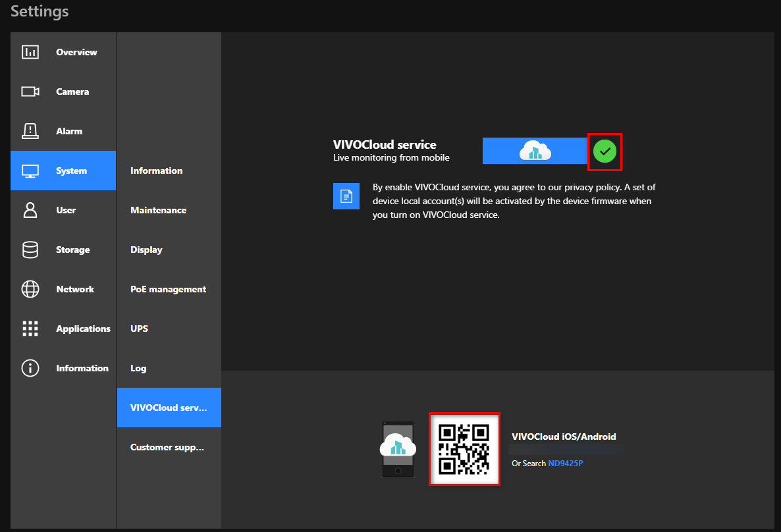The width and height of the screenshot is (781, 532).
Task: Open the Applications section label
Action: pyautogui.click(x=83, y=329)
